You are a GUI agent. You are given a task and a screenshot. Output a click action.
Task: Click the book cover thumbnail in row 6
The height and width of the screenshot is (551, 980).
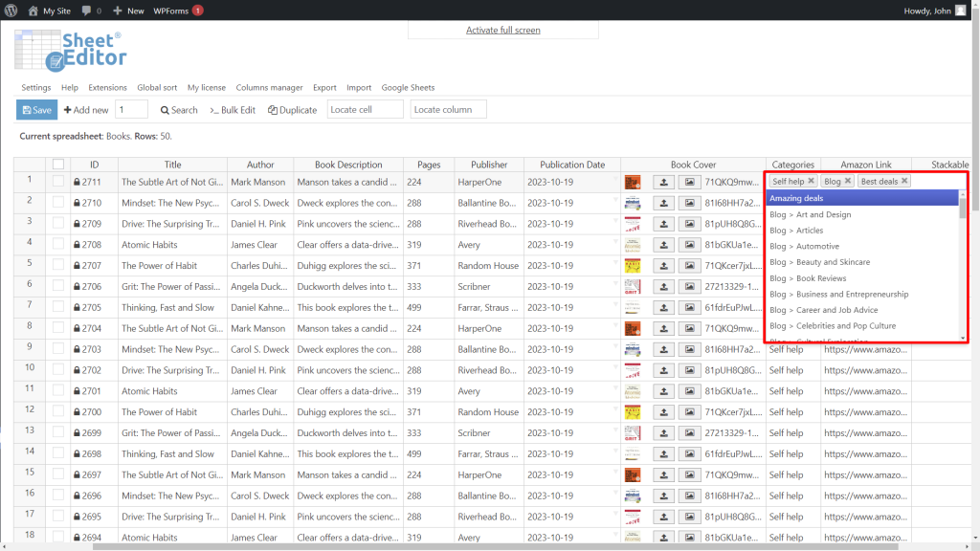point(633,287)
